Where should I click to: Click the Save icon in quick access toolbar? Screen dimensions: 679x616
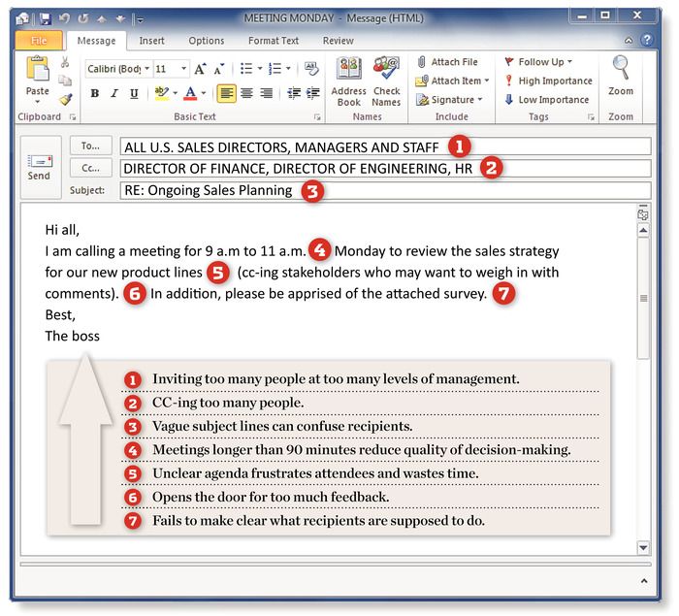pyautogui.click(x=46, y=18)
